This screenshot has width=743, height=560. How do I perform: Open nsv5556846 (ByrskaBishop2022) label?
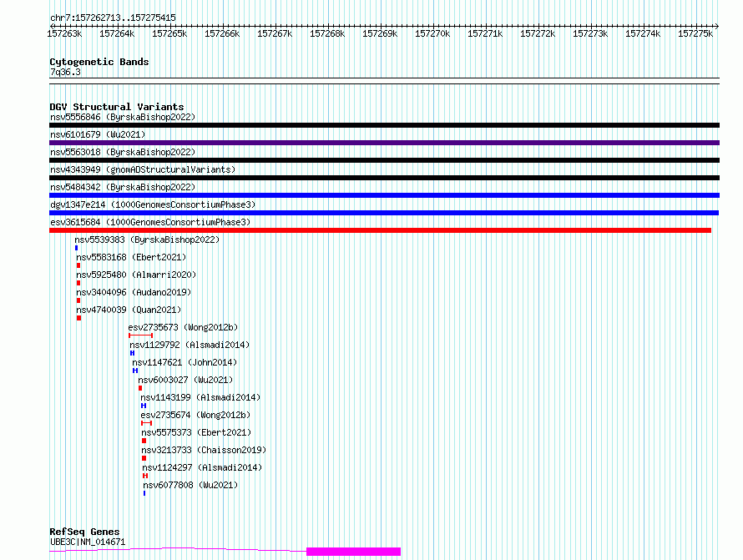click(x=123, y=117)
